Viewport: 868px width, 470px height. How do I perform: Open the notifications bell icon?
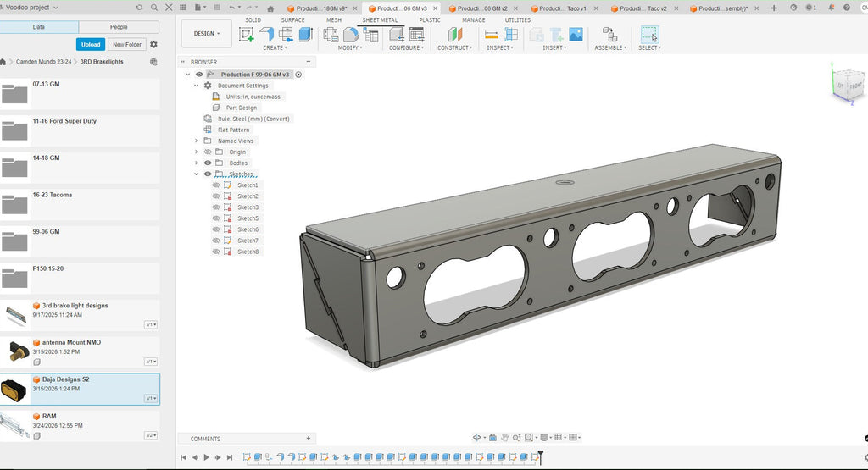coord(832,8)
